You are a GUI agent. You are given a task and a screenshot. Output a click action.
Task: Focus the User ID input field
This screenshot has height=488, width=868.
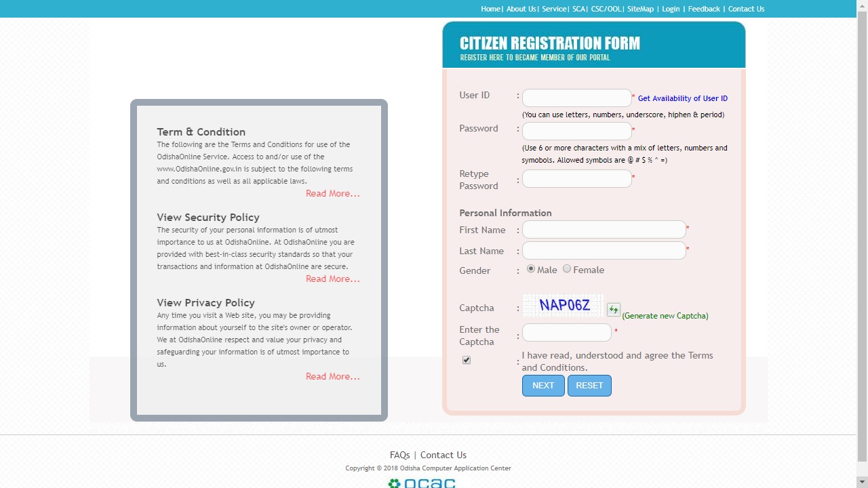point(576,98)
